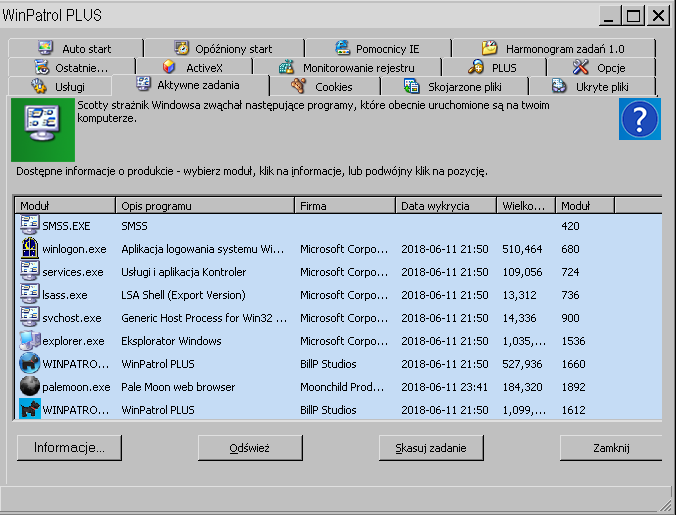676x515 pixels.
Task: Go to the Cookies tab
Action: (x=324, y=87)
